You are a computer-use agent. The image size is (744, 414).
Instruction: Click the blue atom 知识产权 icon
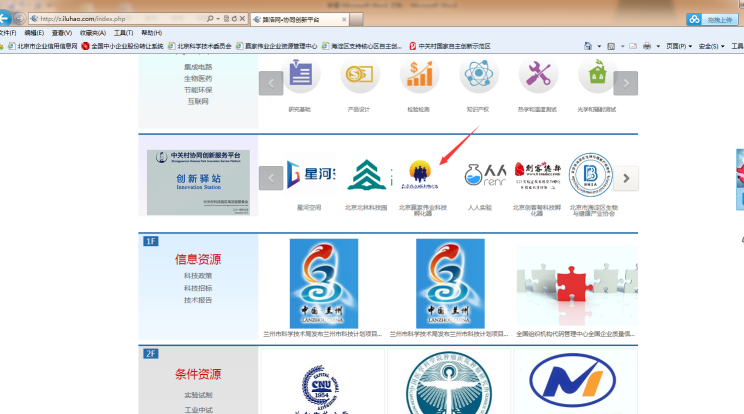pyautogui.click(x=478, y=74)
